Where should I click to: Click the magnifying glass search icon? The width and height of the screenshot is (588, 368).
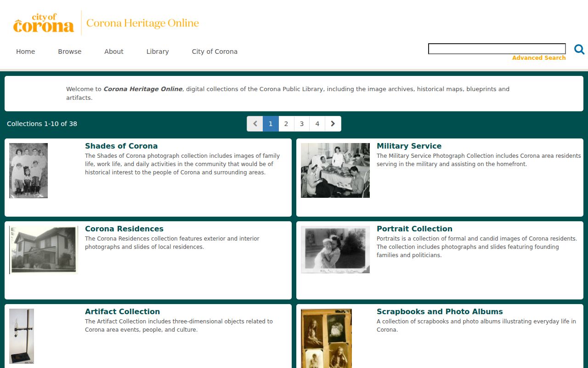coord(579,49)
